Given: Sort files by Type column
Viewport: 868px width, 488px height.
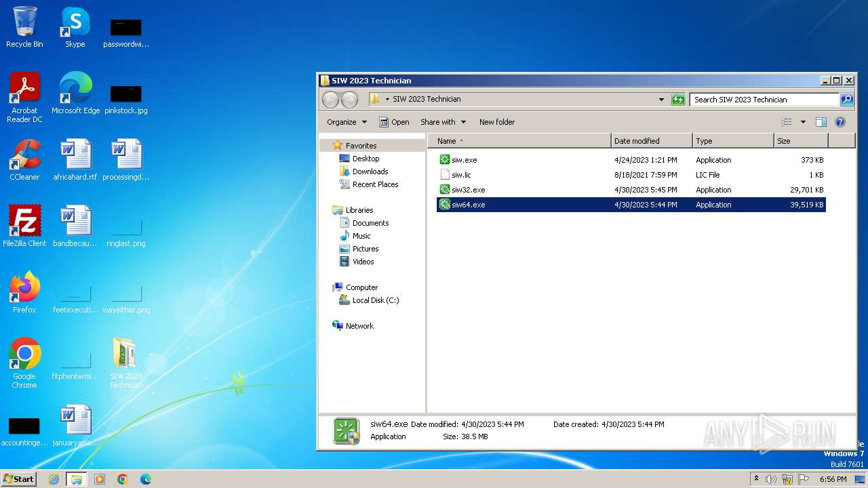Looking at the screenshot, I should [x=733, y=141].
